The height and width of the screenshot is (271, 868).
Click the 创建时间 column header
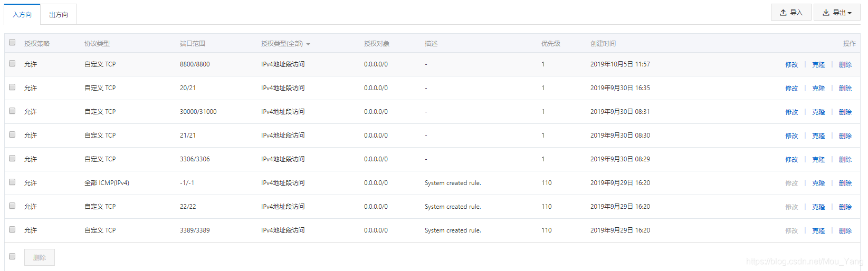click(x=603, y=44)
